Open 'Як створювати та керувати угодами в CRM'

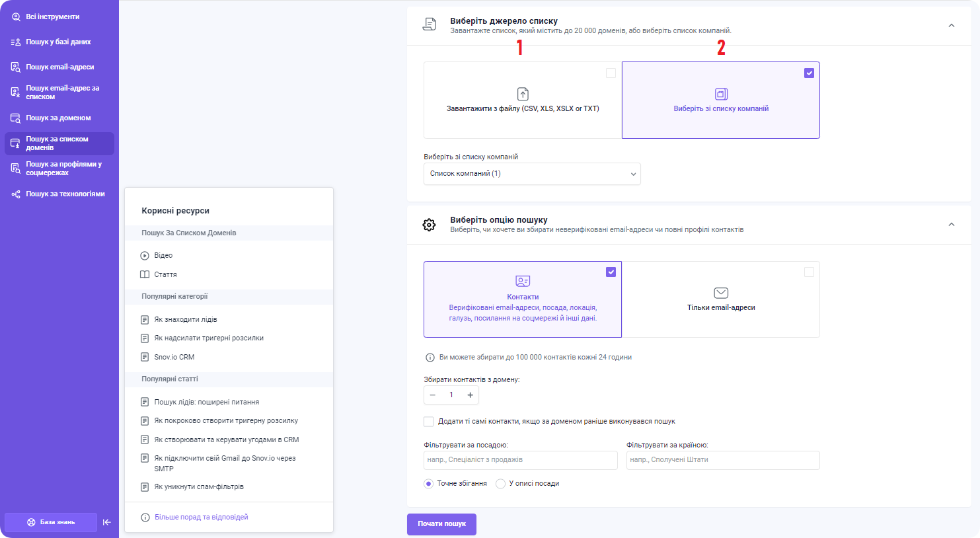pyautogui.click(x=227, y=440)
